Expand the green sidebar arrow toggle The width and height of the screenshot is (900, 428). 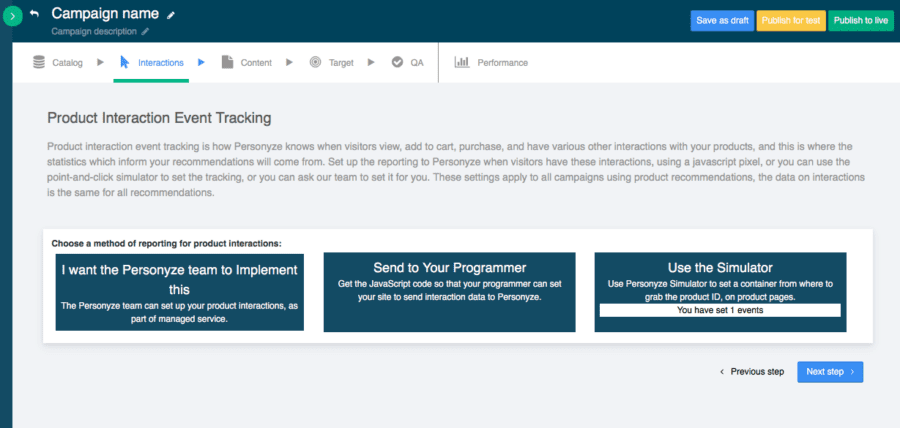pos(11,17)
